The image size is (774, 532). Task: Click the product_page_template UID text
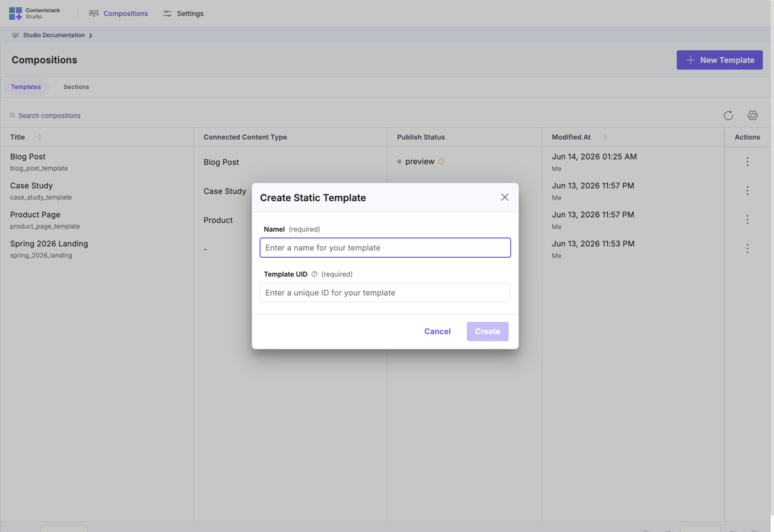pos(45,226)
